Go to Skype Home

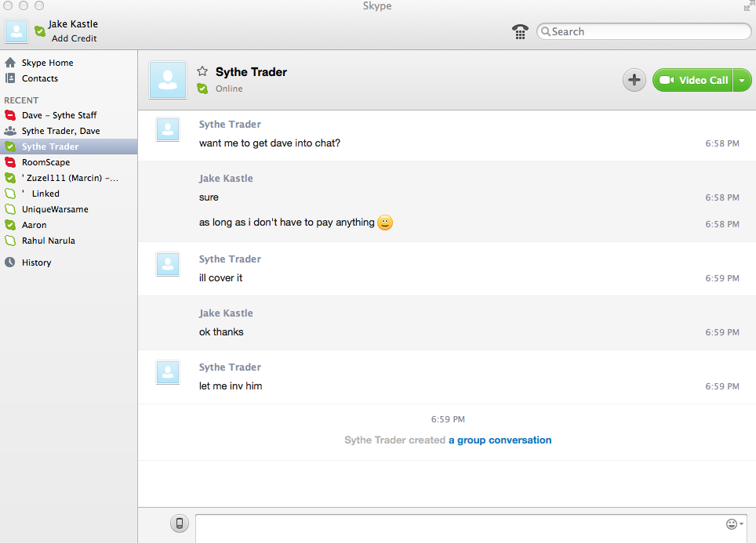47,63
